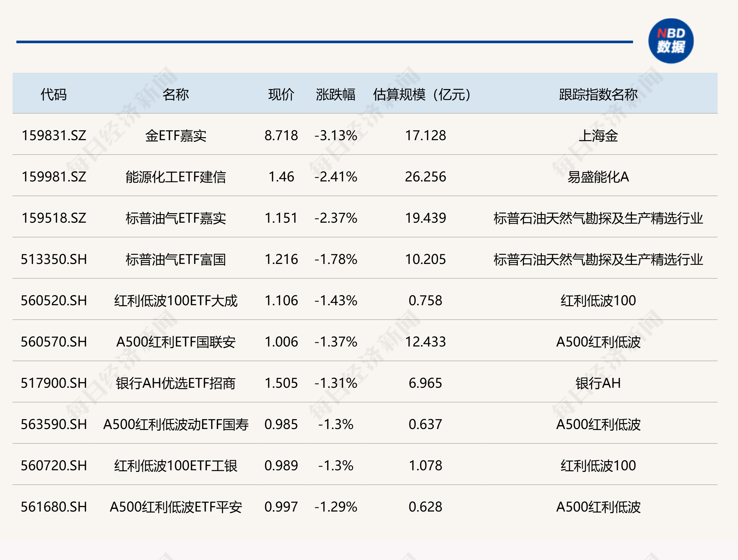Screen dimensions: 738x560
Task: Click the NBD 数据 logo badge
Action: pos(671,41)
